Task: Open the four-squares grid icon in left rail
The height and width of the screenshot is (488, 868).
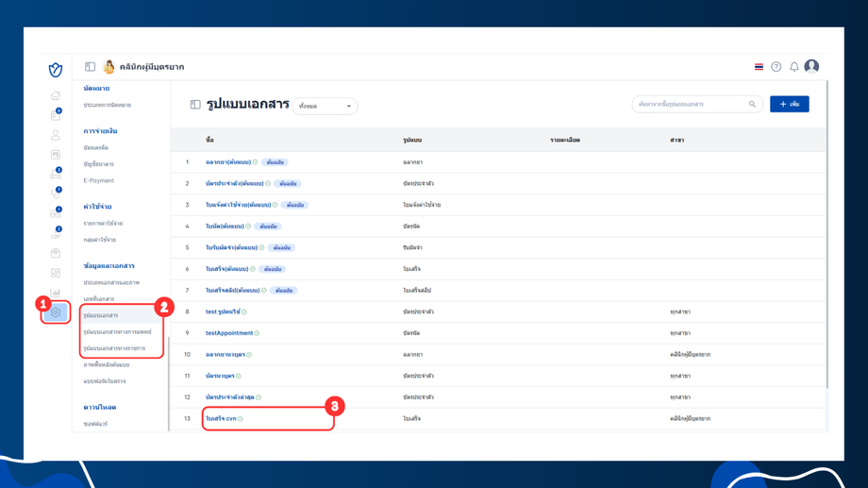Action: [x=56, y=273]
